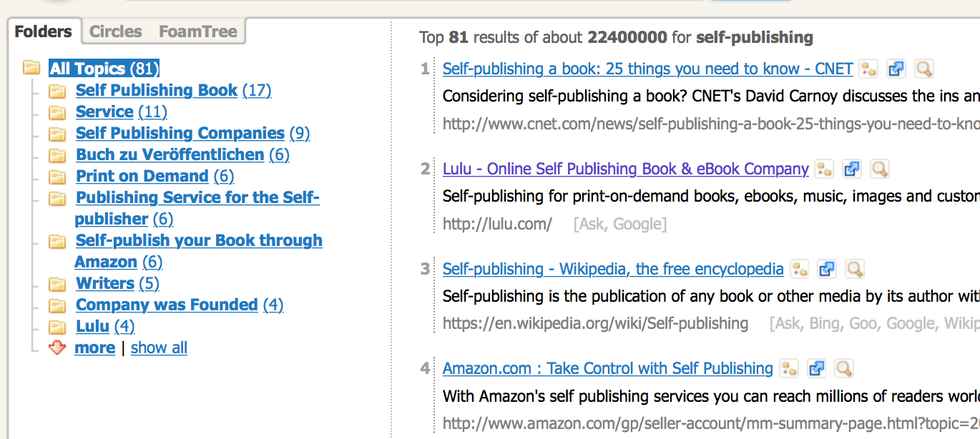Open Lulu result in a new window icon
This screenshot has height=439, width=980.
tap(852, 169)
